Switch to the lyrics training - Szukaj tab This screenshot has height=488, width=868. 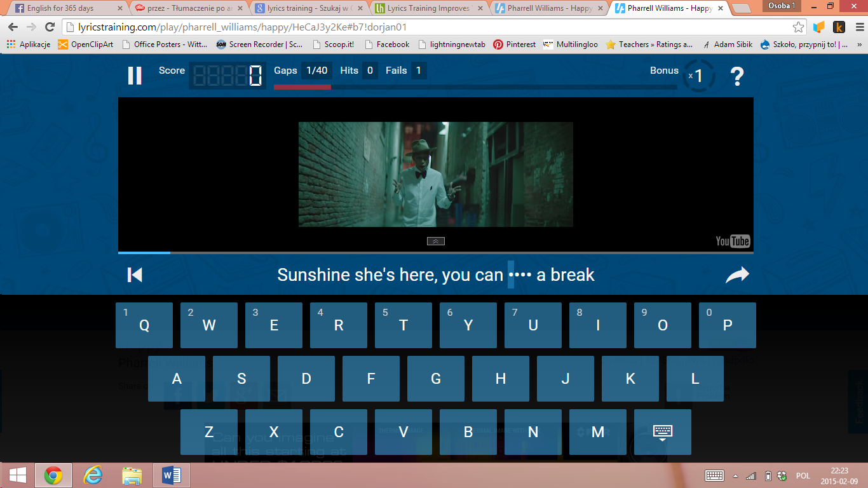click(308, 8)
